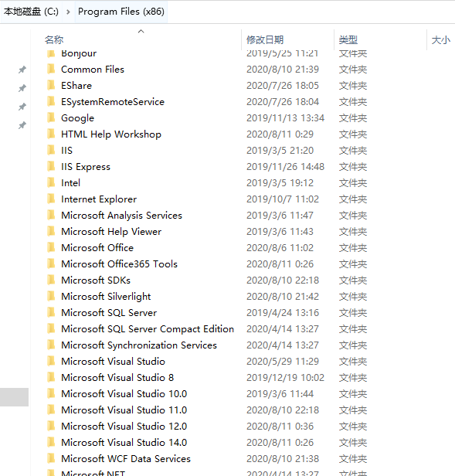Select the Bonjour folder name
The height and width of the screenshot is (476, 455).
click(79, 53)
